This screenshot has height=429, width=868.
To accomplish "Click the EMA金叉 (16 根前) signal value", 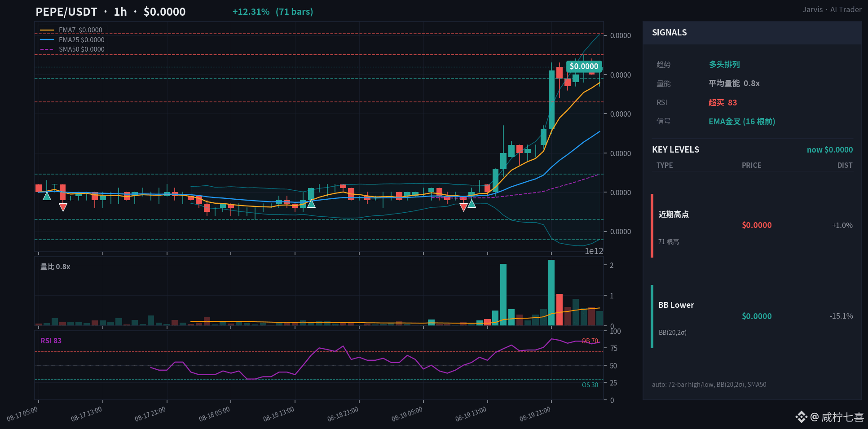I will click(742, 122).
